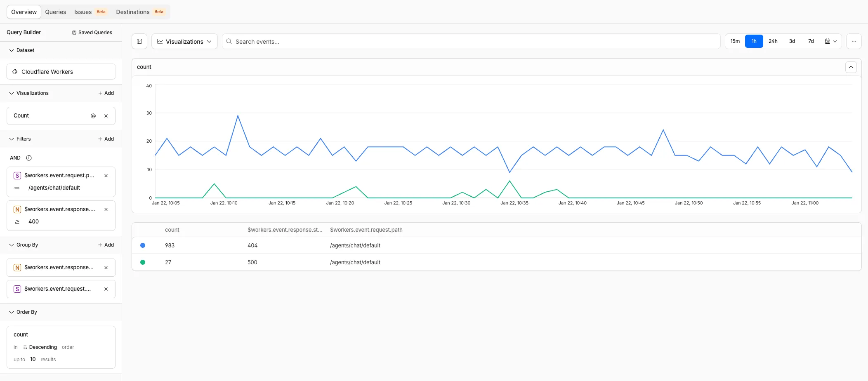Switch to the Queries tab
868x381 pixels.
[x=56, y=12]
